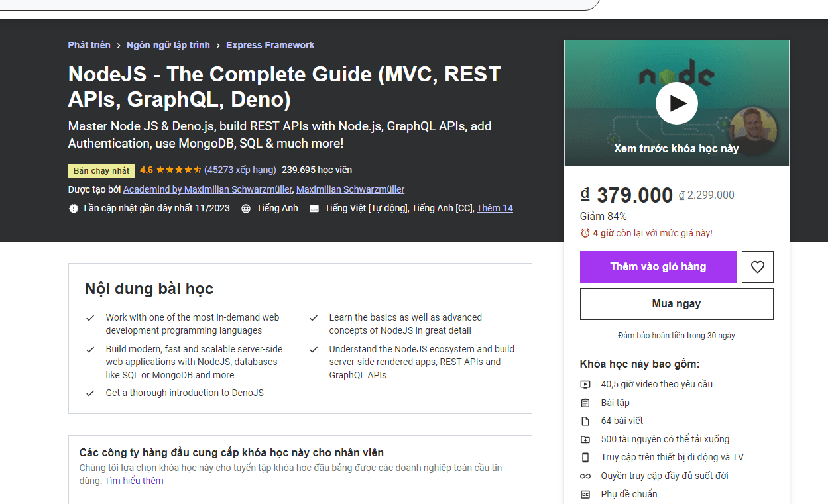Screen dimensions: 828x504
Task: Click the mobile device access icon
Action: point(585,458)
